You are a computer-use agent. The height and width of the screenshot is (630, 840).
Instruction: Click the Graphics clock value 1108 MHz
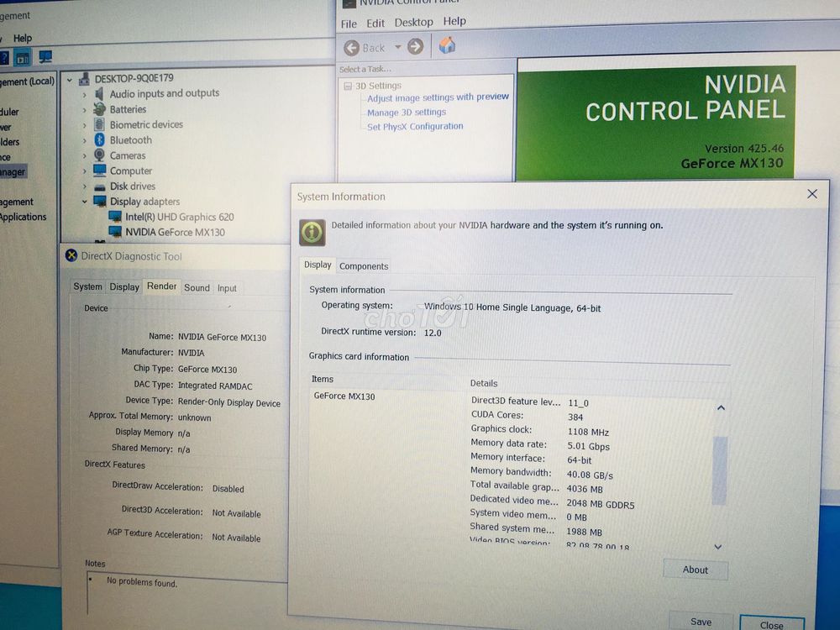pyautogui.click(x=588, y=432)
